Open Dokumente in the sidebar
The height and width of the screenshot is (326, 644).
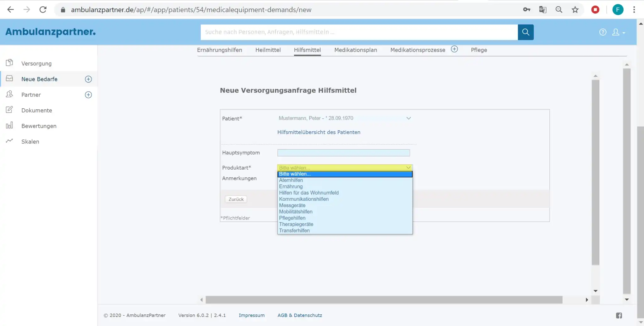[x=37, y=111]
